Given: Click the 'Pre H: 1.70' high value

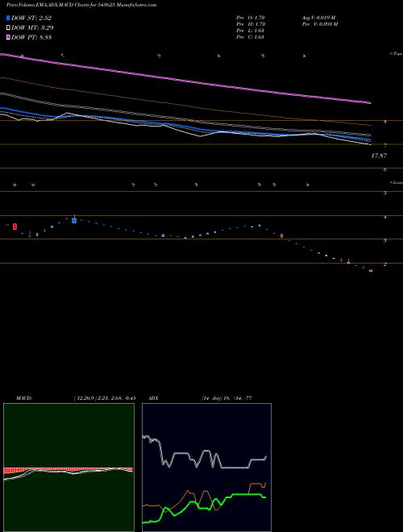Looking at the screenshot, I should click(251, 24).
